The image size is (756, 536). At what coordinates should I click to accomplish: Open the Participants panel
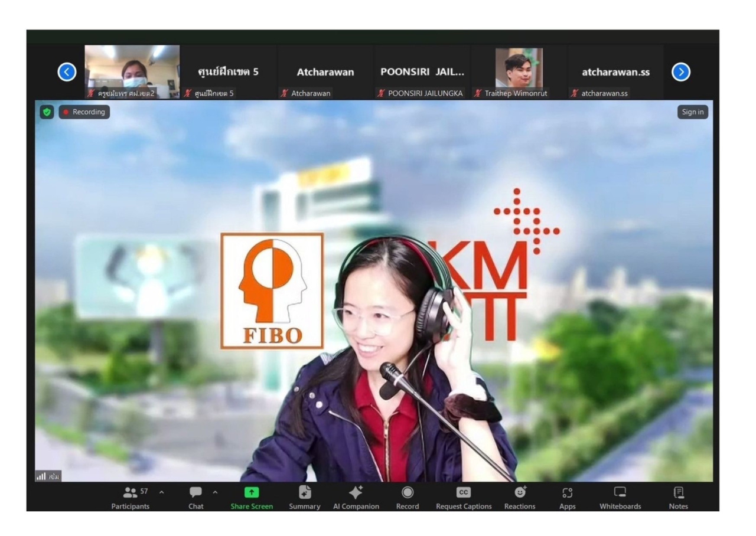click(x=131, y=498)
